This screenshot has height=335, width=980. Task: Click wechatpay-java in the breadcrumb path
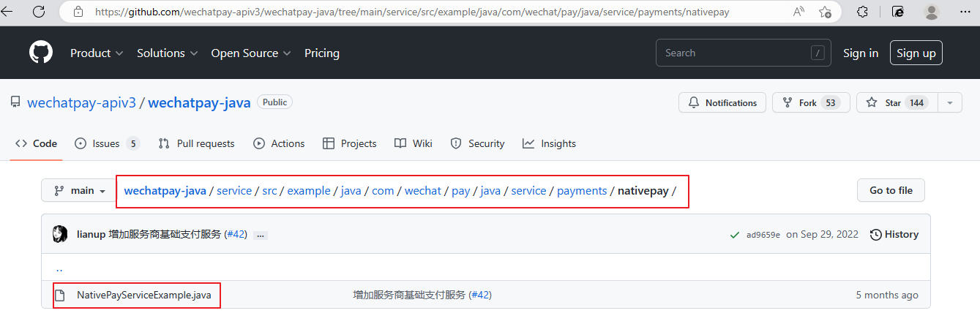tap(165, 191)
